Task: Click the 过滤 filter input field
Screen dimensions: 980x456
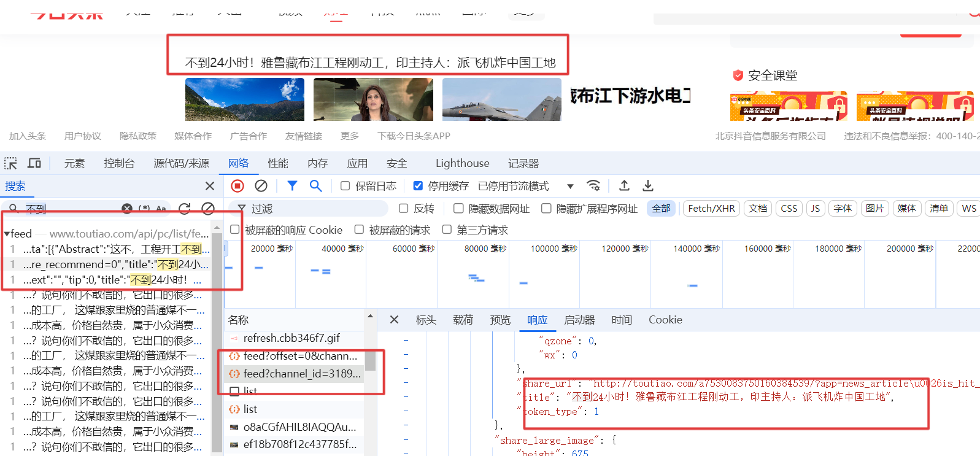Action: coord(309,209)
